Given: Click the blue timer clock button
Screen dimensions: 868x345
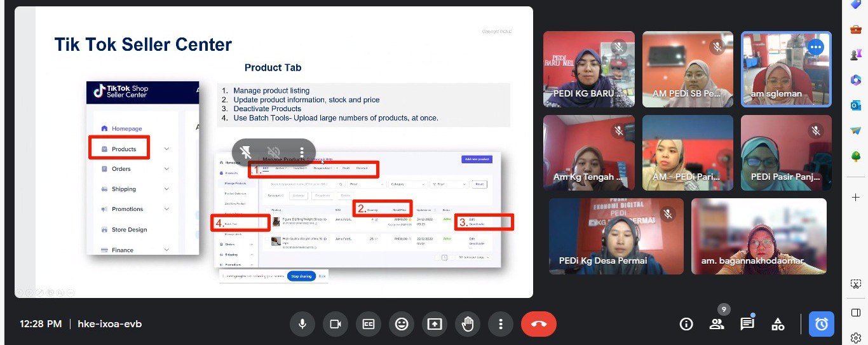Looking at the screenshot, I should (822, 324).
